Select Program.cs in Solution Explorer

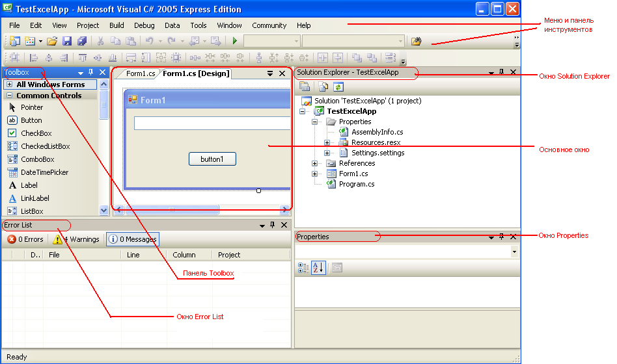pos(357,184)
